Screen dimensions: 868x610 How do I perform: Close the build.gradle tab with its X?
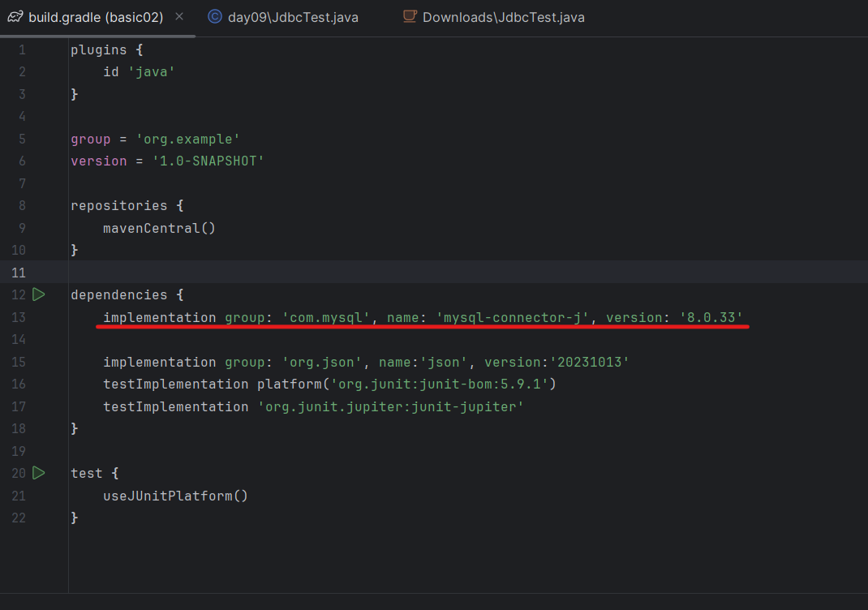[x=178, y=15]
